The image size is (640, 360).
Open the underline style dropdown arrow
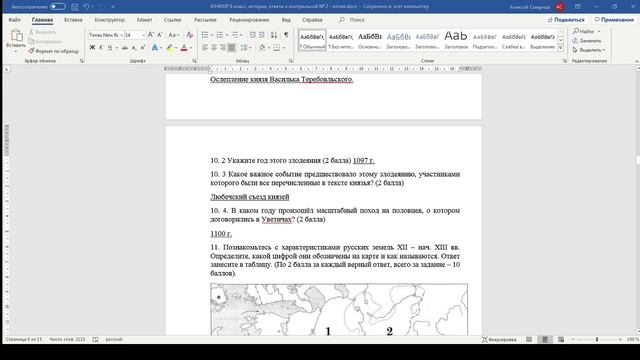click(x=116, y=48)
